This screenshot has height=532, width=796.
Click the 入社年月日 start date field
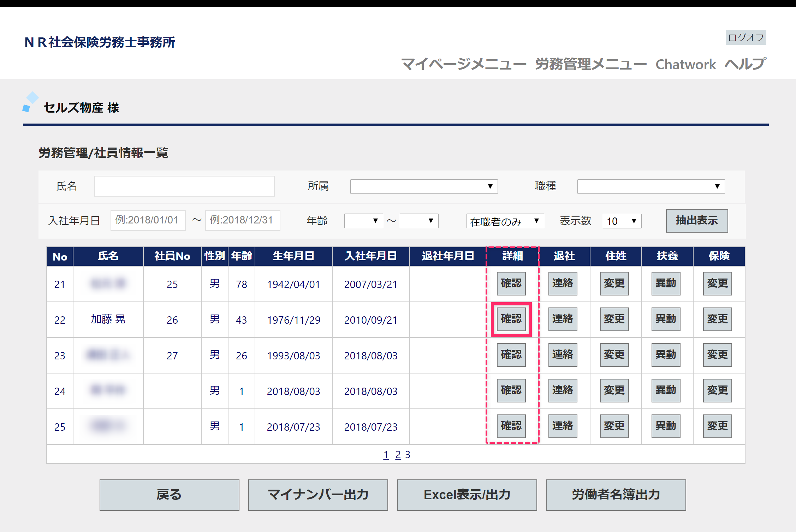point(148,220)
